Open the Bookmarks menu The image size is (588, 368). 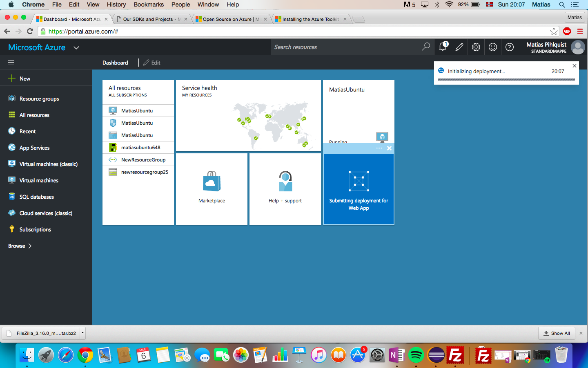[x=149, y=4]
